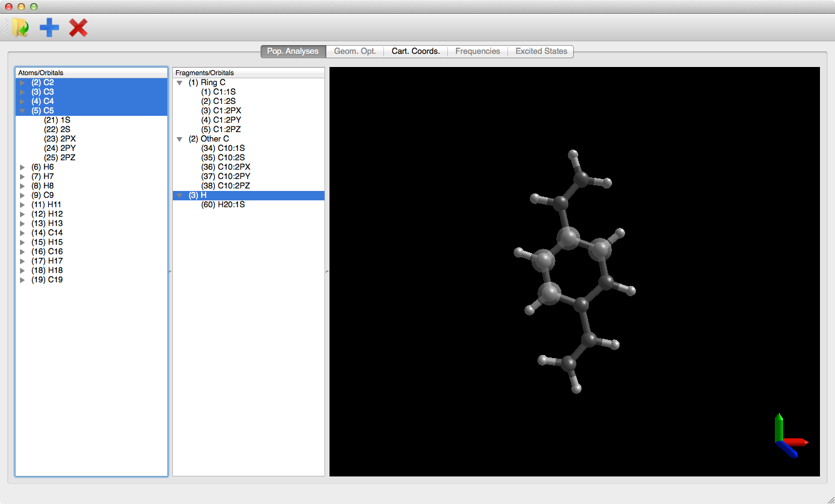Expand the (14) C14 atom node
The width and height of the screenshot is (835, 504).
[x=23, y=233]
